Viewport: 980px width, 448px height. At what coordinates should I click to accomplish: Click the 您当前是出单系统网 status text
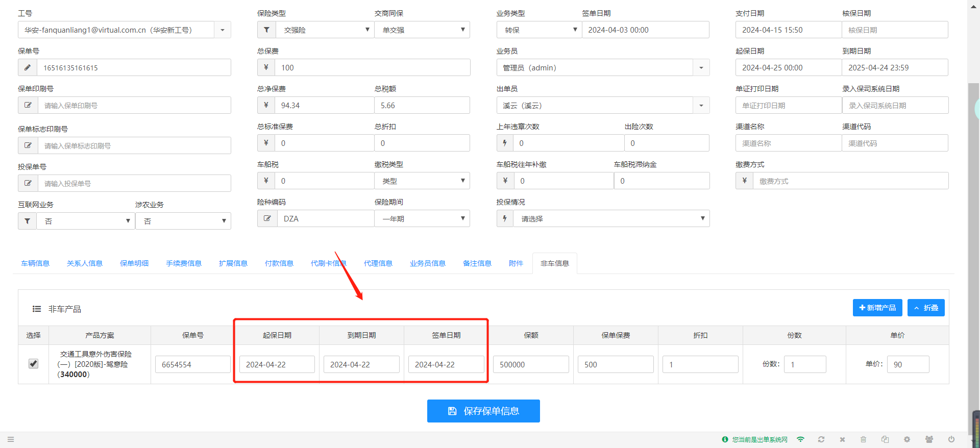coord(759,439)
